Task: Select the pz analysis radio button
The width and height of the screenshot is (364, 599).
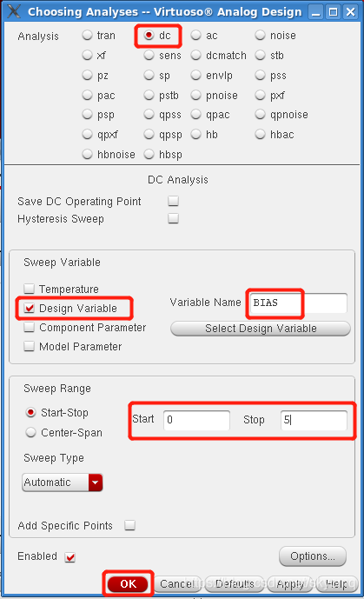Action: (88, 75)
